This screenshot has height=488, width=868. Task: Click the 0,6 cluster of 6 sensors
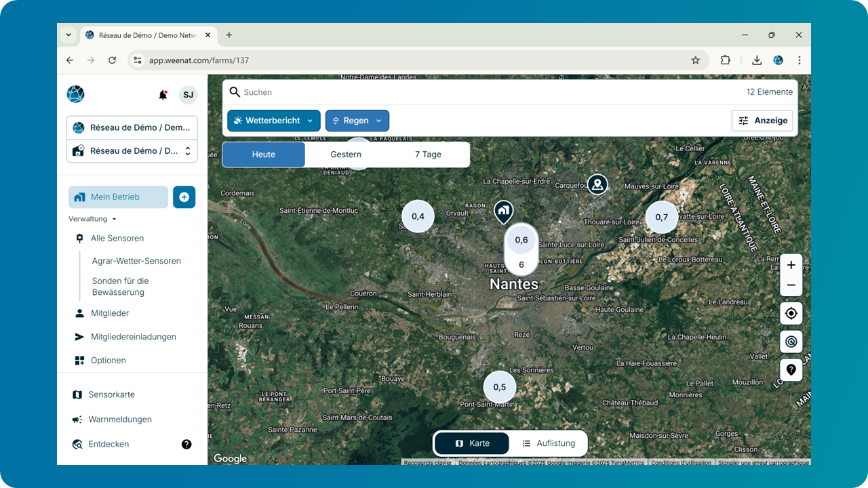(521, 249)
